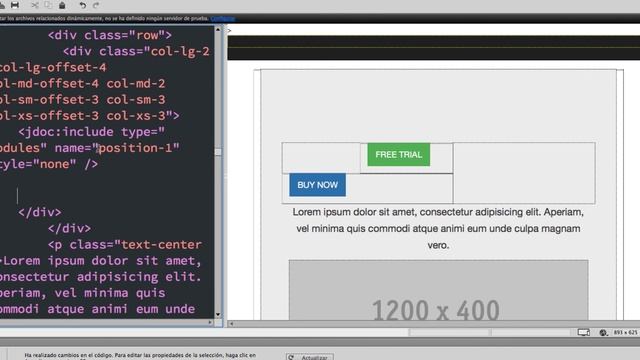Screen dimensions: 640x360
Task: Click the code pane scroll up arrow
Action: (218, 30)
